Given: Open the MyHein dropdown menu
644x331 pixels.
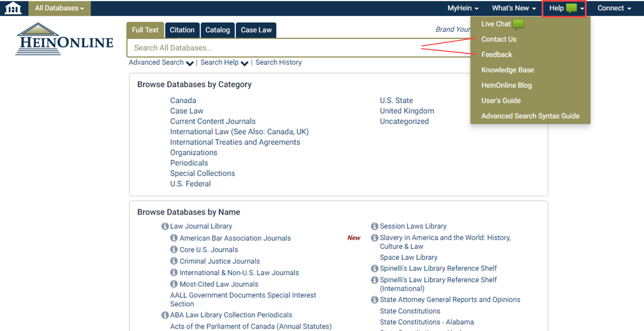Looking at the screenshot, I should click(463, 8).
